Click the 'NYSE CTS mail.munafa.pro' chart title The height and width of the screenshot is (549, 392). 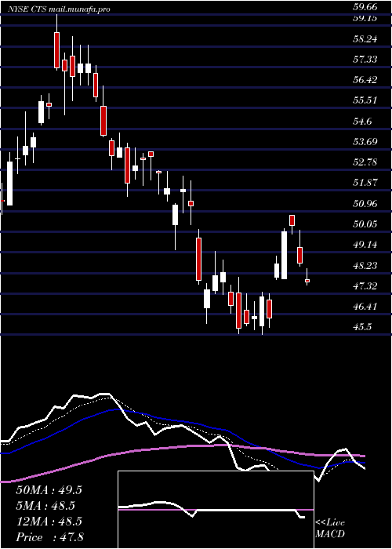60,9
